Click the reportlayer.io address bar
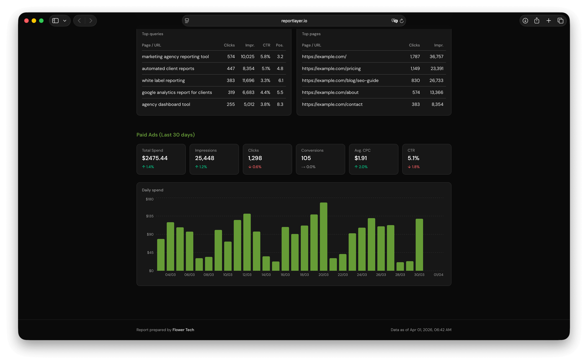This screenshot has height=364, width=588. [x=294, y=21]
